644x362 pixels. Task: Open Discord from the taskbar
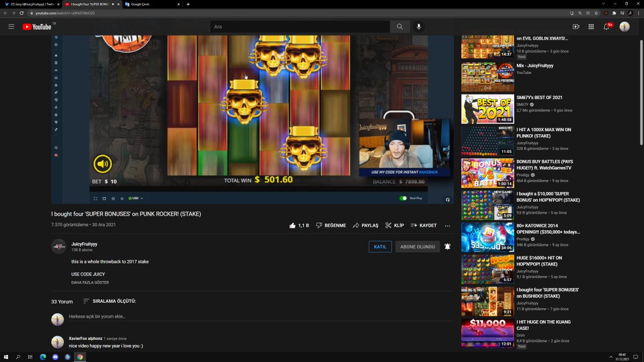(x=55, y=357)
